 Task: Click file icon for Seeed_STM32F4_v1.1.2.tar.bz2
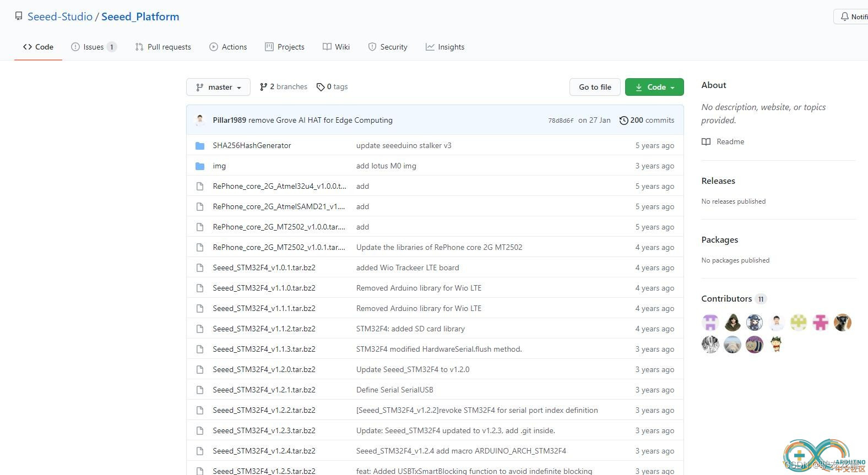(x=200, y=329)
